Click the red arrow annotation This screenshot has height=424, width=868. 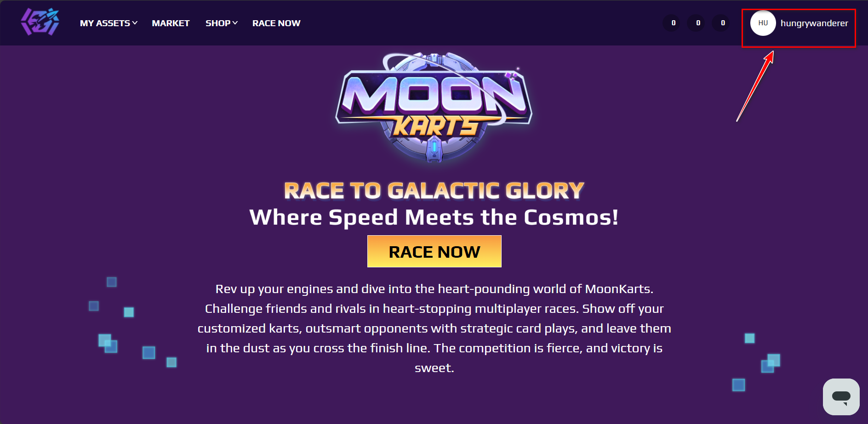(755, 86)
